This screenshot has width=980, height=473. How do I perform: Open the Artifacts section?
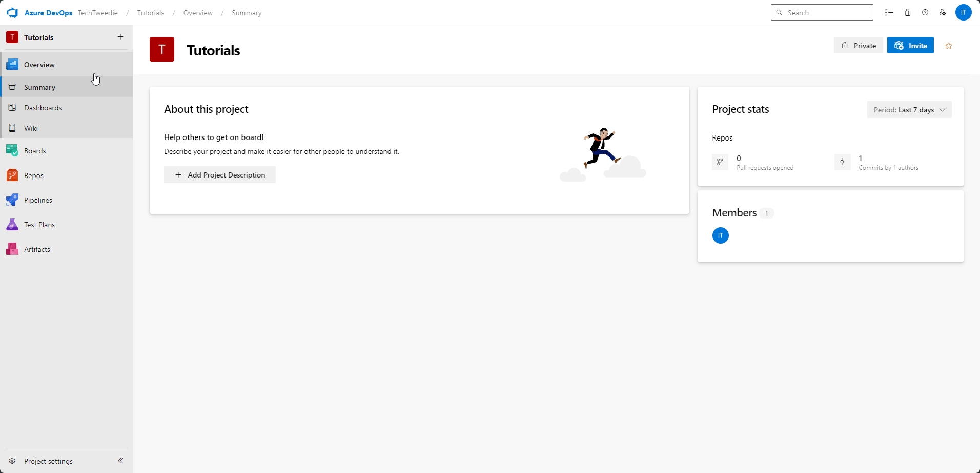(x=36, y=249)
